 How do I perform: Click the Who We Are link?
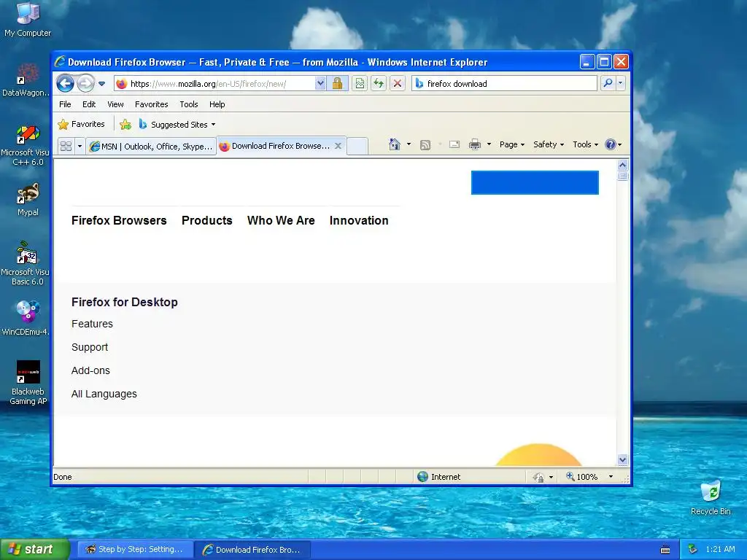coord(281,220)
